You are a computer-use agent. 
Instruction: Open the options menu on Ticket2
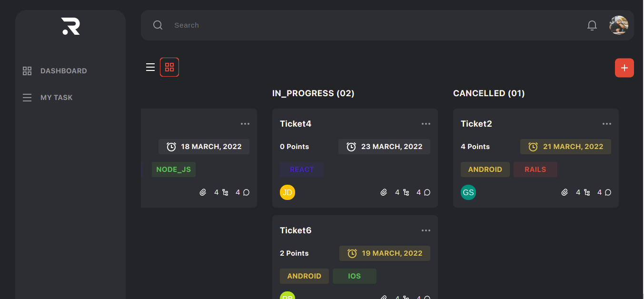(606, 123)
